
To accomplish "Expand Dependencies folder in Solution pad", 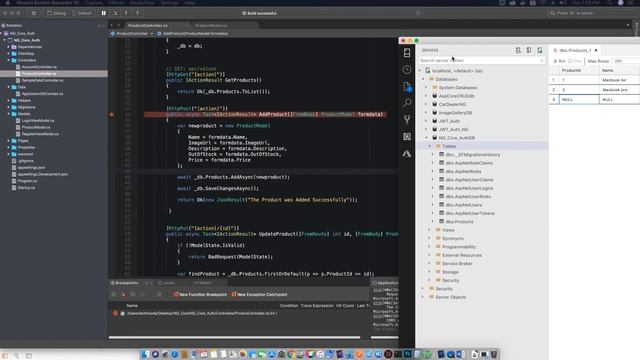I will (x=9, y=47).
